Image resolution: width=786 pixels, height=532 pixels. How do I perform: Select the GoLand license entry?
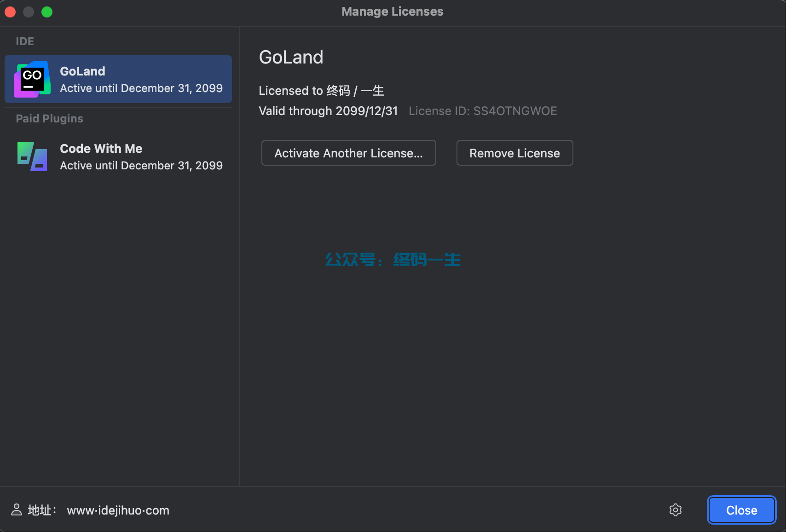[118, 79]
